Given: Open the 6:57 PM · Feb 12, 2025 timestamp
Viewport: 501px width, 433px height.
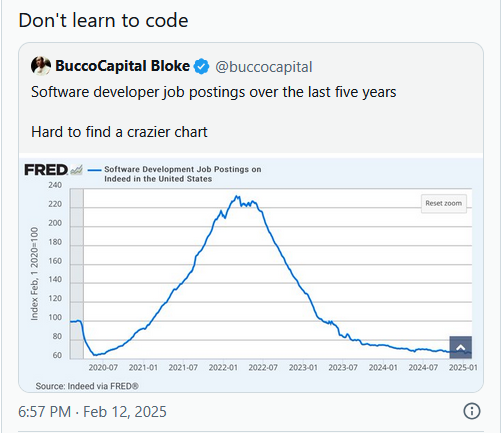Looking at the screenshot, I should [92, 412].
